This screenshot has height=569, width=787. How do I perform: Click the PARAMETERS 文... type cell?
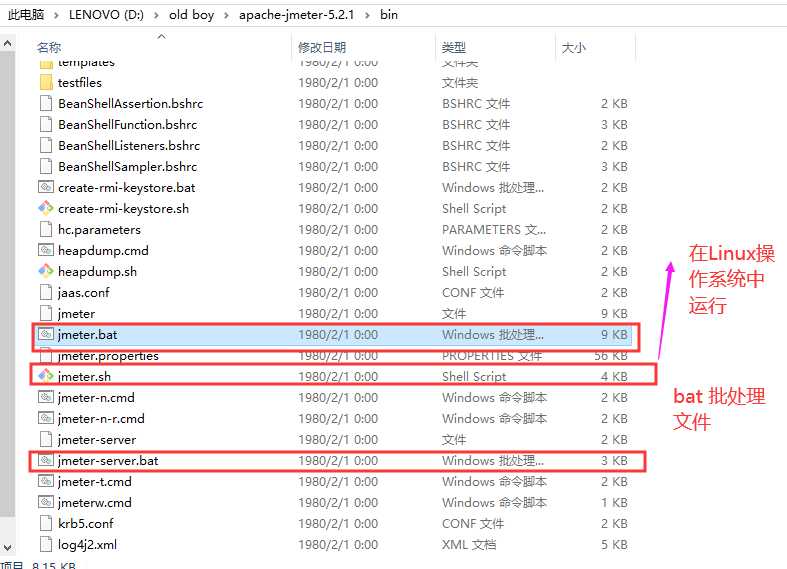coord(494,229)
